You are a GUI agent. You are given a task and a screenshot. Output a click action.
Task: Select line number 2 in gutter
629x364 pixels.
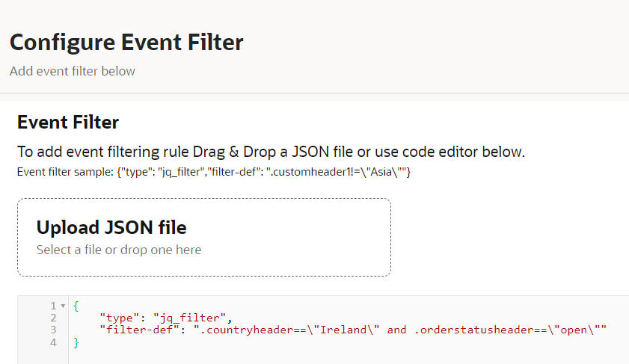pyautogui.click(x=53, y=318)
